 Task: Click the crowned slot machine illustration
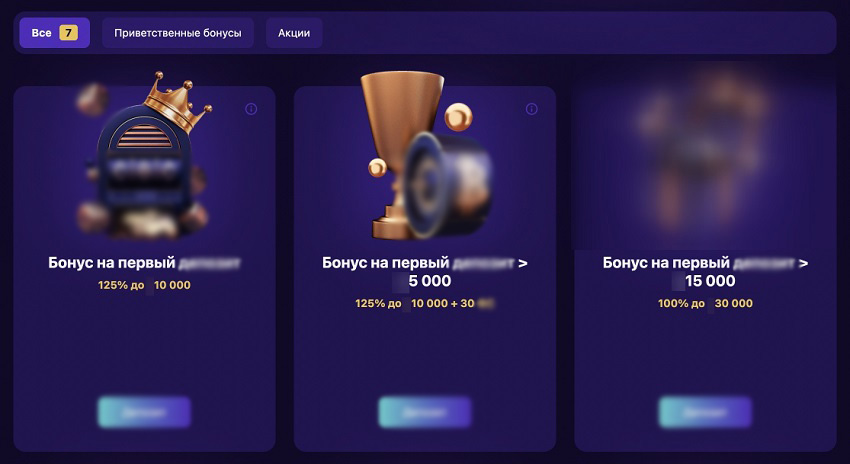coord(144,156)
